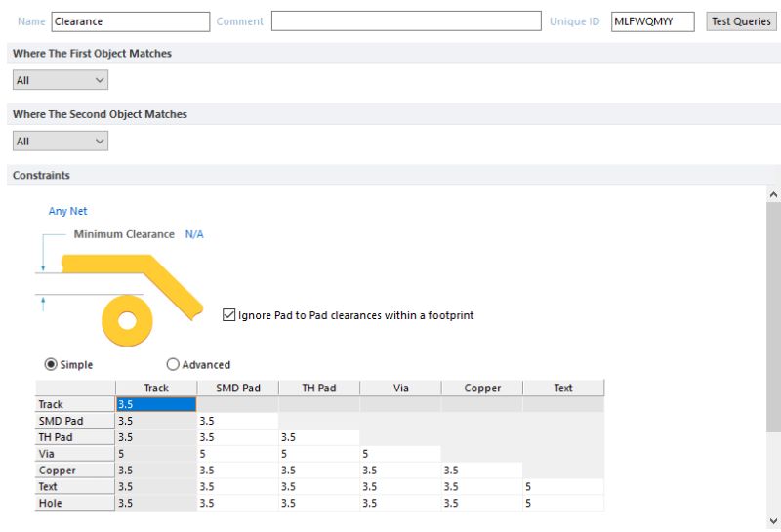
Task: Click the Copper to Copper cell
Action: pos(482,470)
